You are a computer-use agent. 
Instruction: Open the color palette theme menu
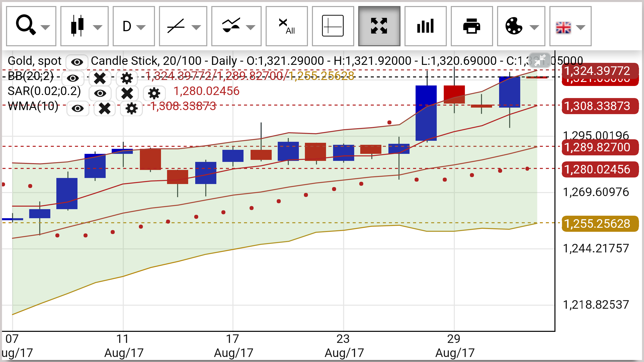tap(521, 26)
